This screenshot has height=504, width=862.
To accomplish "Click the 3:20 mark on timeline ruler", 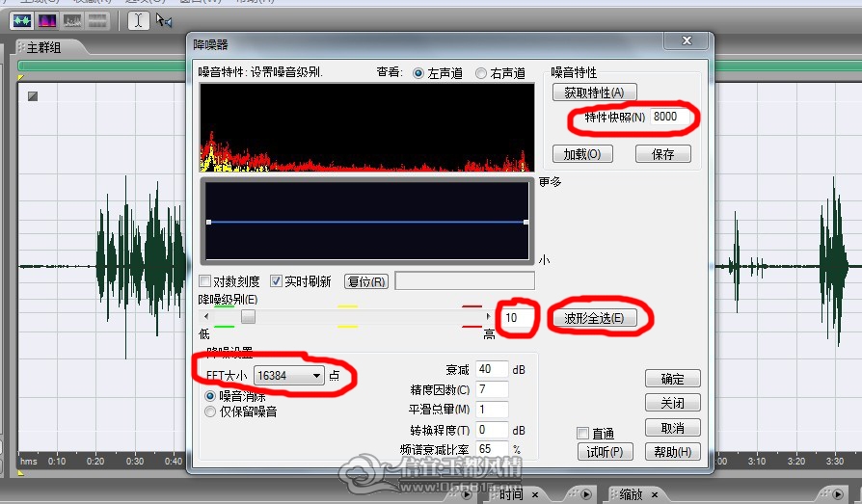I will (796, 462).
